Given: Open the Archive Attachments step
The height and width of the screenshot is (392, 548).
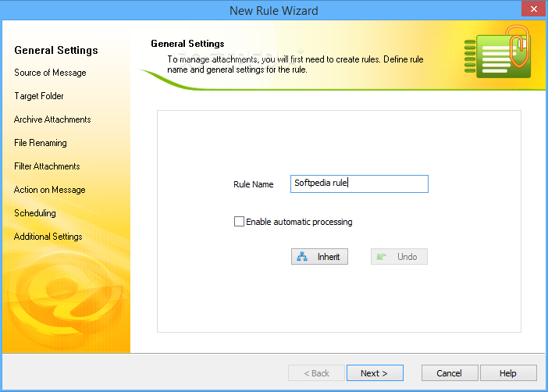Looking at the screenshot, I should click(x=52, y=119).
